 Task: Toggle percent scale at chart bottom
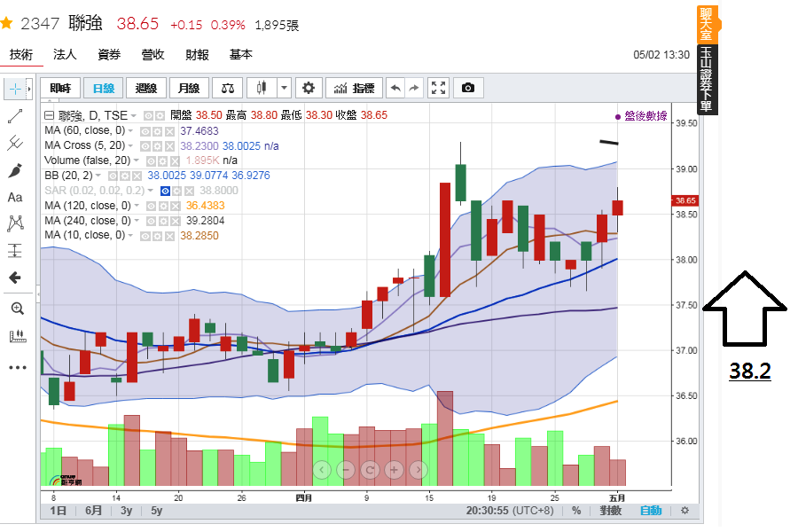click(576, 511)
